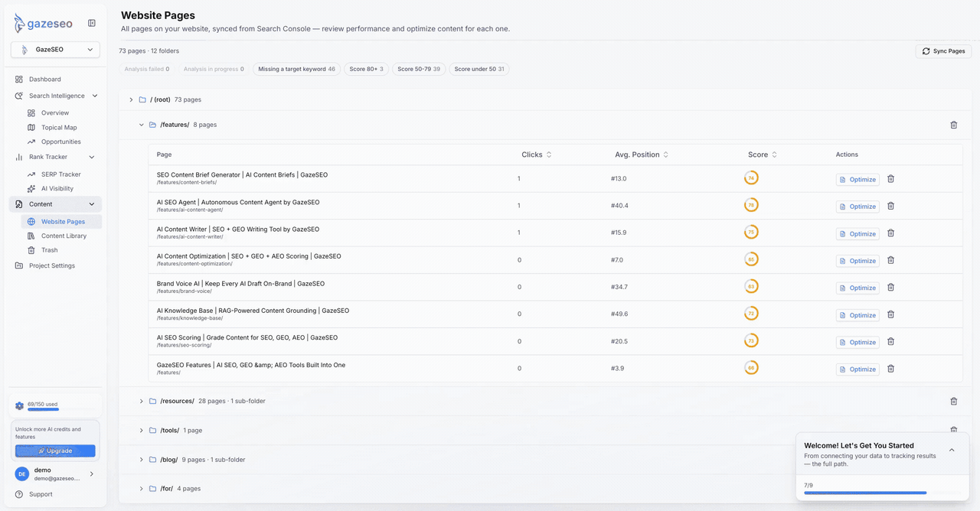Sort by Score column
The height and width of the screenshot is (511, 980).
[763, 155]
